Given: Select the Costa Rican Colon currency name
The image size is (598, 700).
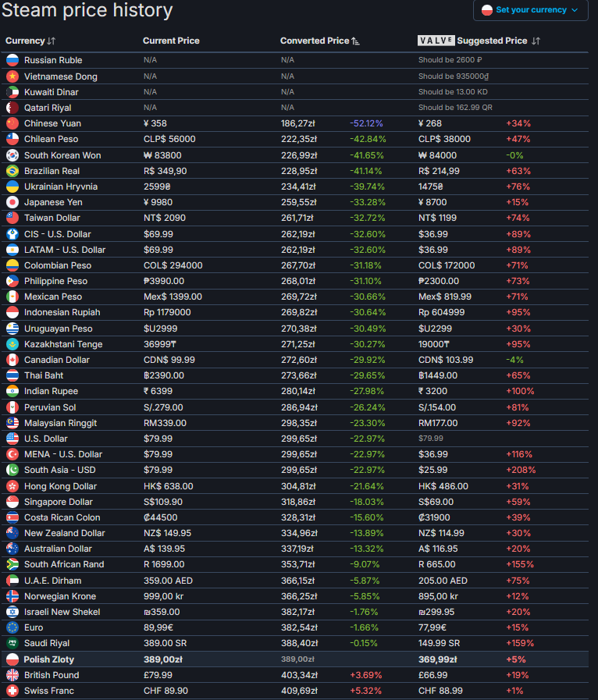Looking at the screenshot, I should tap(62, 517).
